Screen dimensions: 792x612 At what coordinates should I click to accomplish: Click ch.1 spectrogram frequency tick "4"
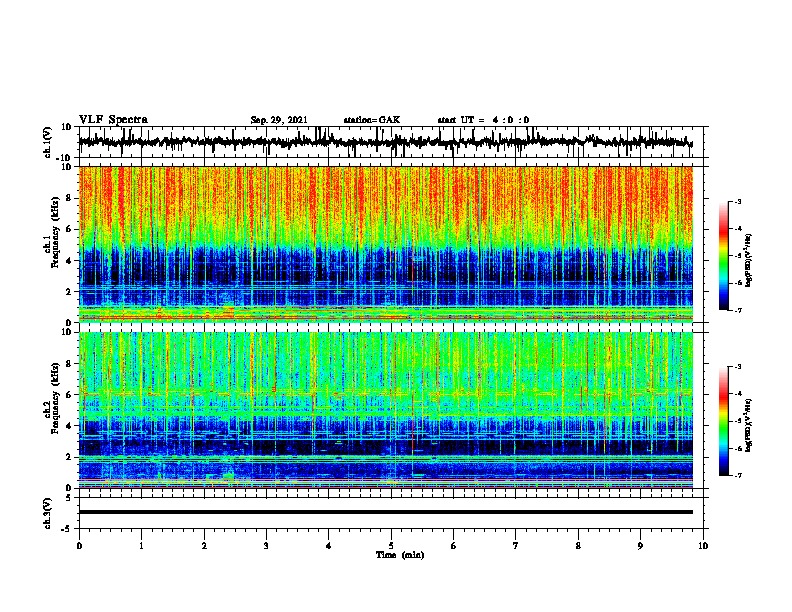tap(69, 261)
